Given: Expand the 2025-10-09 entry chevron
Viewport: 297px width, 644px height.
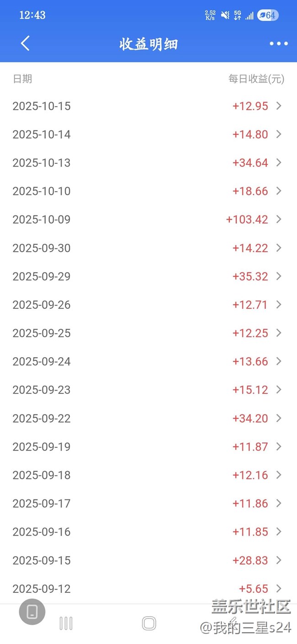Looking at the screenshot, I should 279,220.
